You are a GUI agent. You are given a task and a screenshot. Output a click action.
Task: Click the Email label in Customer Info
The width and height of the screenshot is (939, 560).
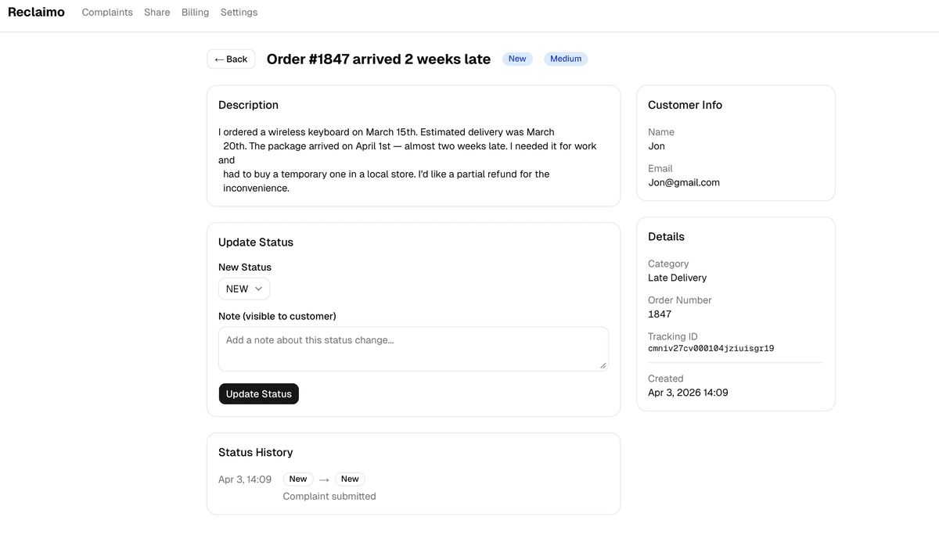[x=660, y=168]
